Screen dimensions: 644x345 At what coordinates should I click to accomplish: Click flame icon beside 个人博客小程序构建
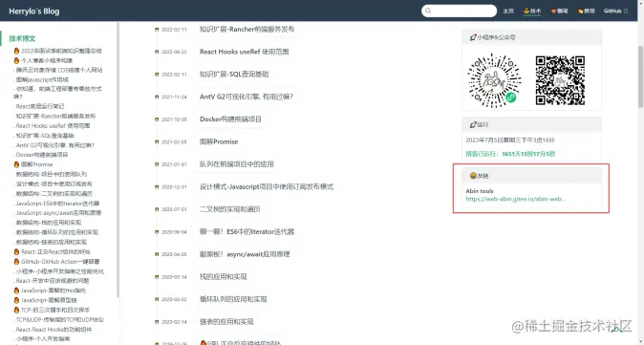(16, 60)
